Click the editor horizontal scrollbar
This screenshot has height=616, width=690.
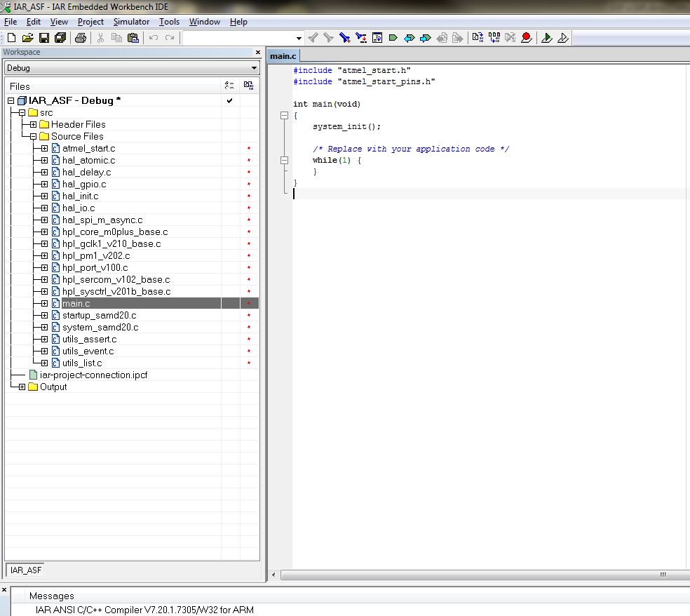477,575
